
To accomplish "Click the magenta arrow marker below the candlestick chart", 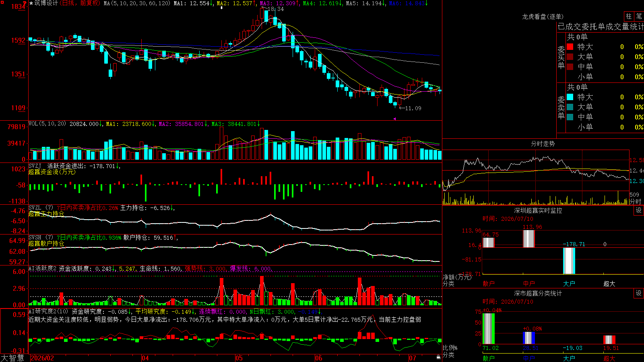I will 394,119.
